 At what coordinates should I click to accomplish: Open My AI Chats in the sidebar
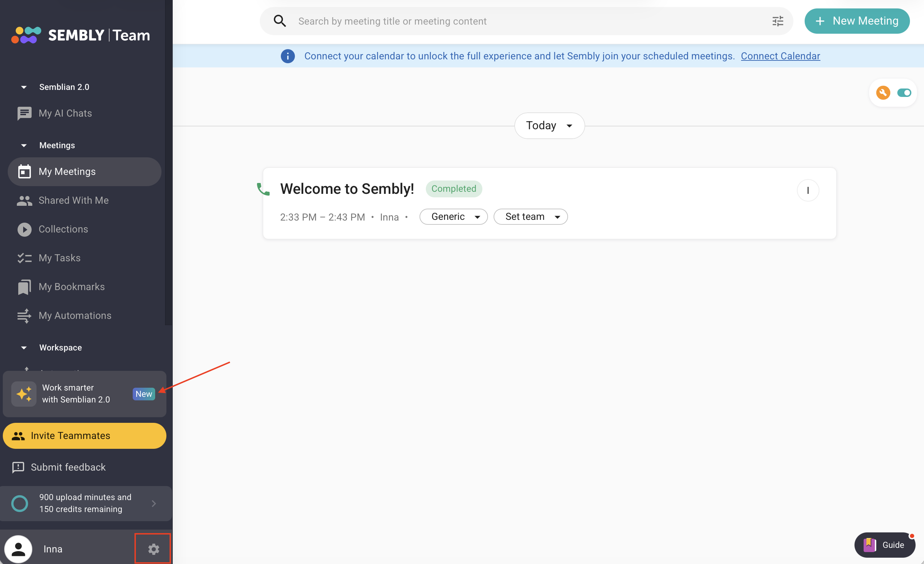tap(65, 113)
